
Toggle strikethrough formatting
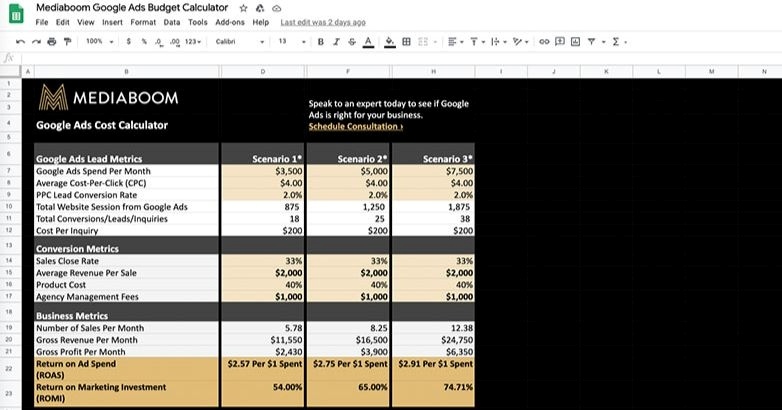tap(352, 42)
